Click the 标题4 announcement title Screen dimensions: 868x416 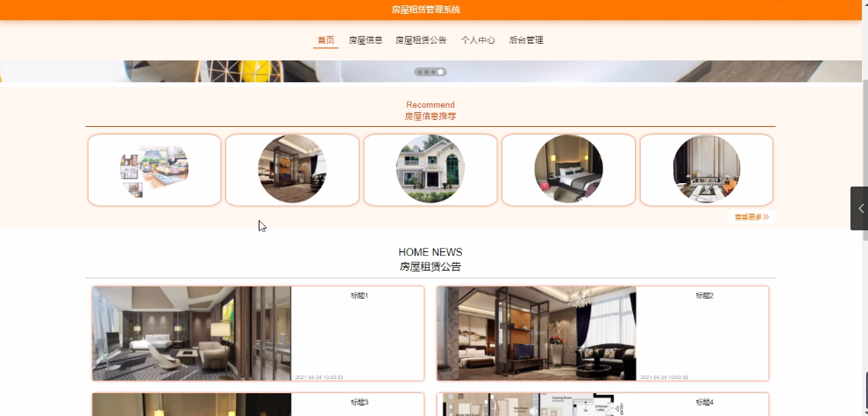pos(704,402)
